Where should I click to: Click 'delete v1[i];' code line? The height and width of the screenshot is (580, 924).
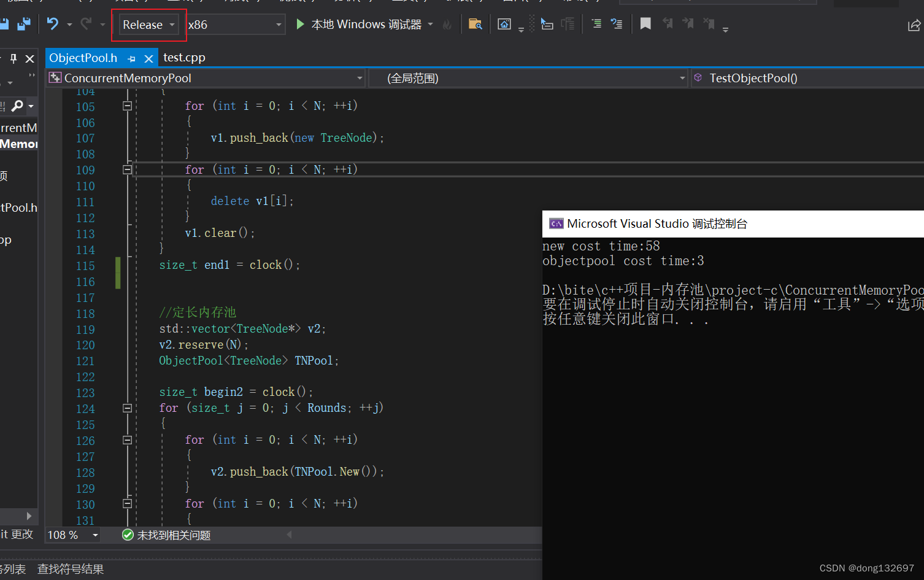pyautogui.click(x=252, y=201)
